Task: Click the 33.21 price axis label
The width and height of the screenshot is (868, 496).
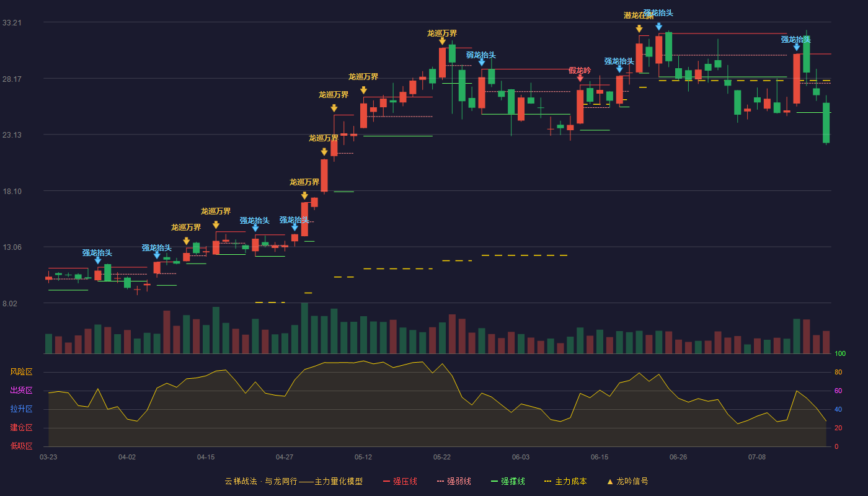Action: click(x=12, y=23)
